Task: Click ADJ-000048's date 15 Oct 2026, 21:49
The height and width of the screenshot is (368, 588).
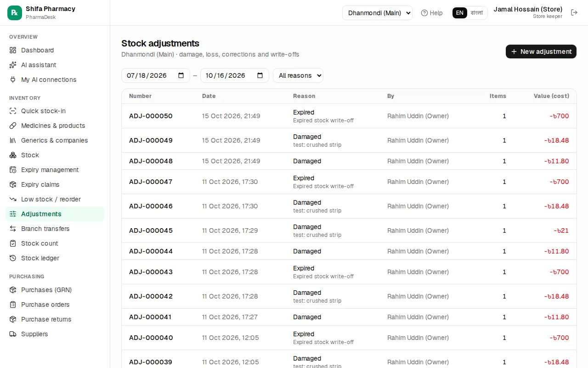Action: [x=231, y=161]
